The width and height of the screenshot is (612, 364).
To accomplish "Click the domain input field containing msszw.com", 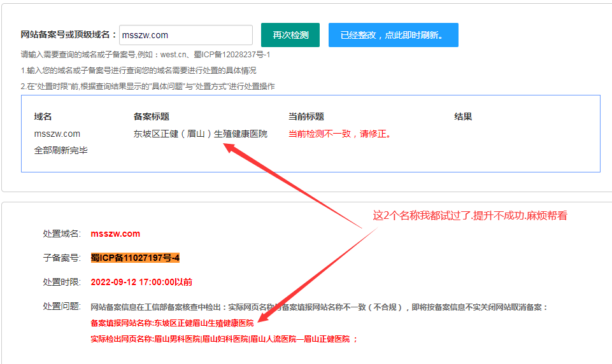I will click(185, 36).
